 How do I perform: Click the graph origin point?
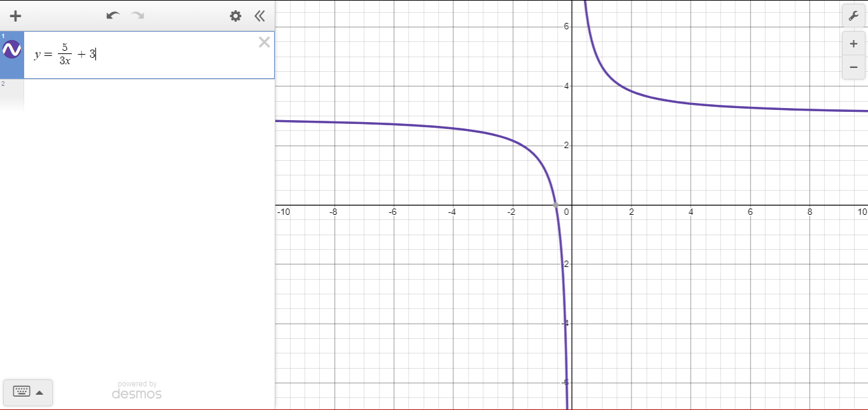571,205
